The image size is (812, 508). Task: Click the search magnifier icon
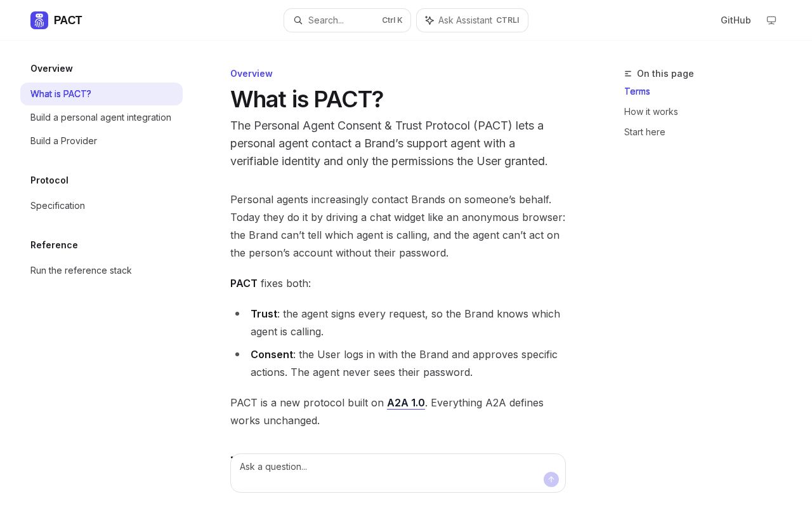[298, 20]
